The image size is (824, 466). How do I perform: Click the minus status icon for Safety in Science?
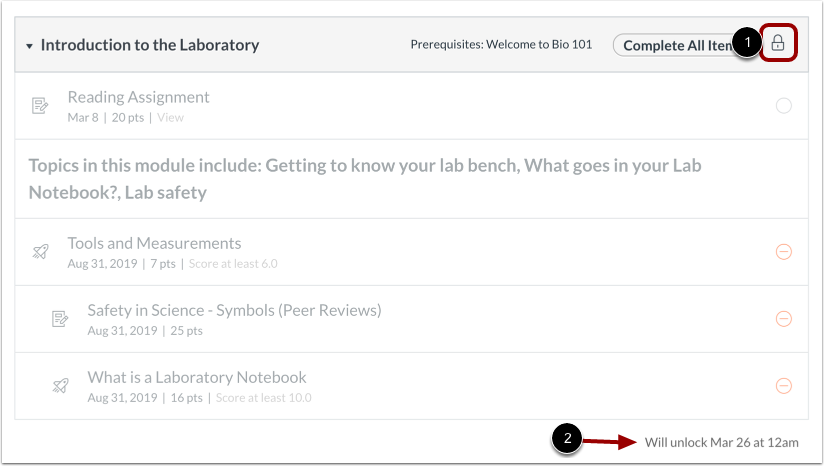point(784,319)
